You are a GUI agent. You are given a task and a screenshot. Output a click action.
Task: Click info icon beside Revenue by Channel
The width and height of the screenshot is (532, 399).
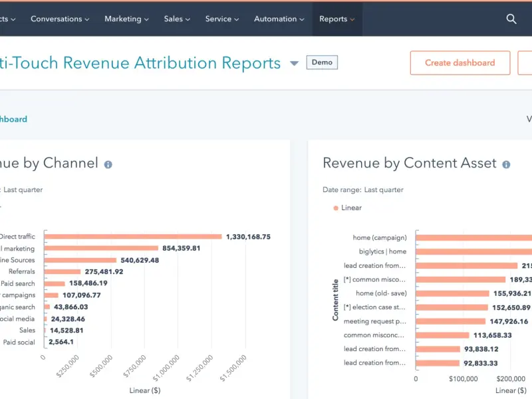pyautogui.click(x=108, y=164)
